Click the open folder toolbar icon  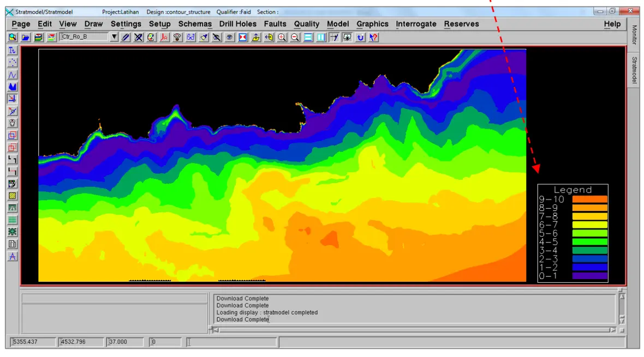26,38
